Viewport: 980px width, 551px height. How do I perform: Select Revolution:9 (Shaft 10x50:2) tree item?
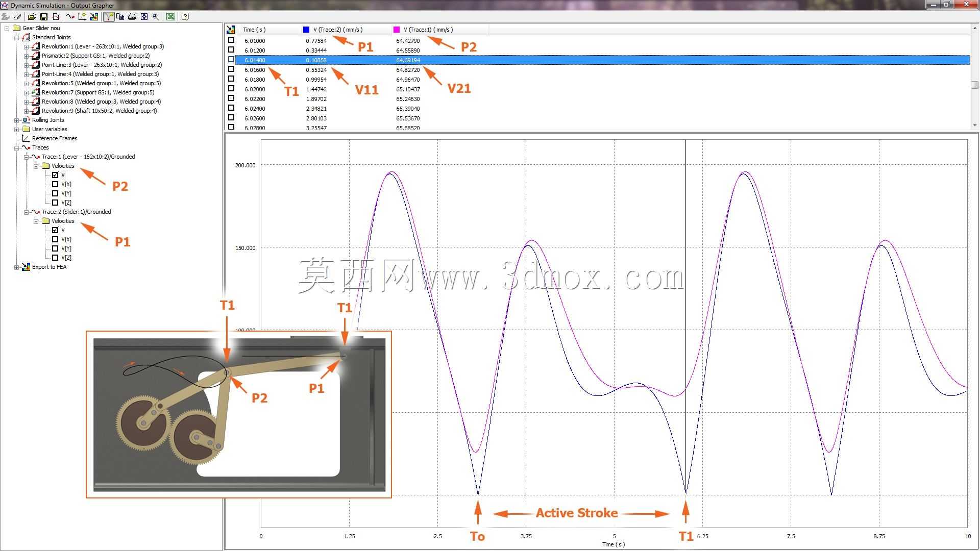[99, 111]
